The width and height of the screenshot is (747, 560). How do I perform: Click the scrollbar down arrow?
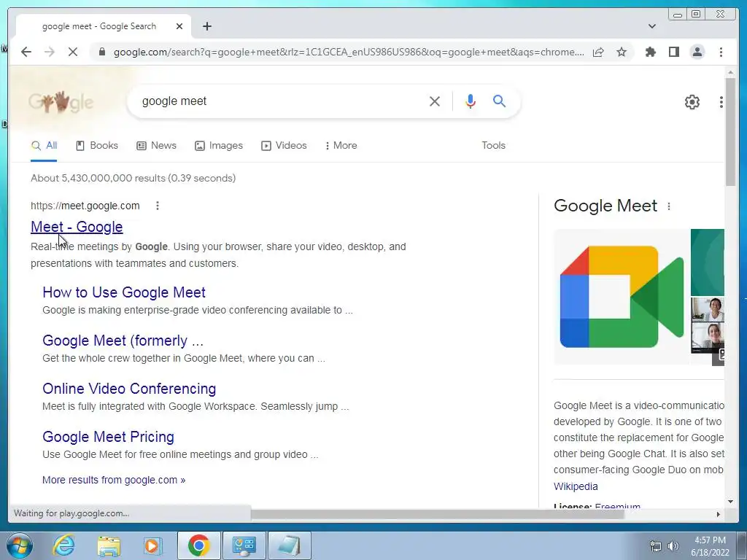730,502
